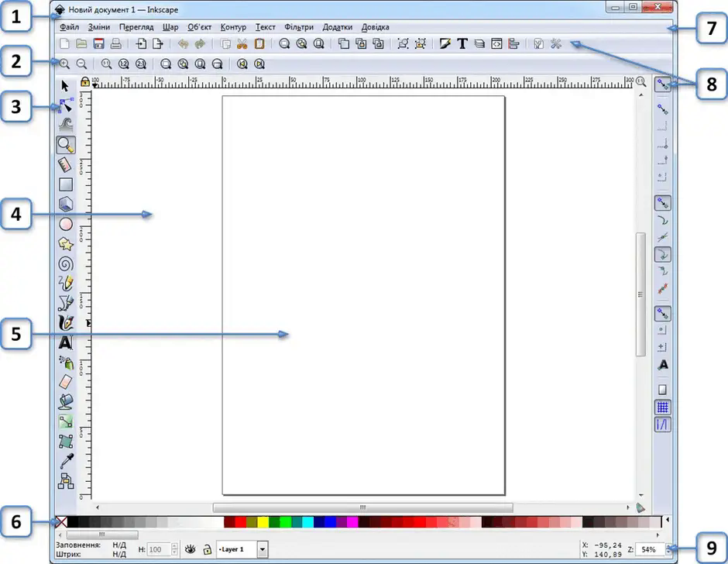Image resolution: width=728 pixels, height=564 pixels.
Task: Open the Layer 1 dropdown
Action: (262, 549)
